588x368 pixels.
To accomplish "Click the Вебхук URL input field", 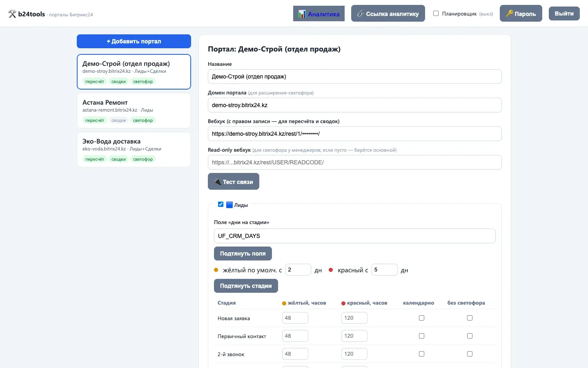I will click(354, 134).
